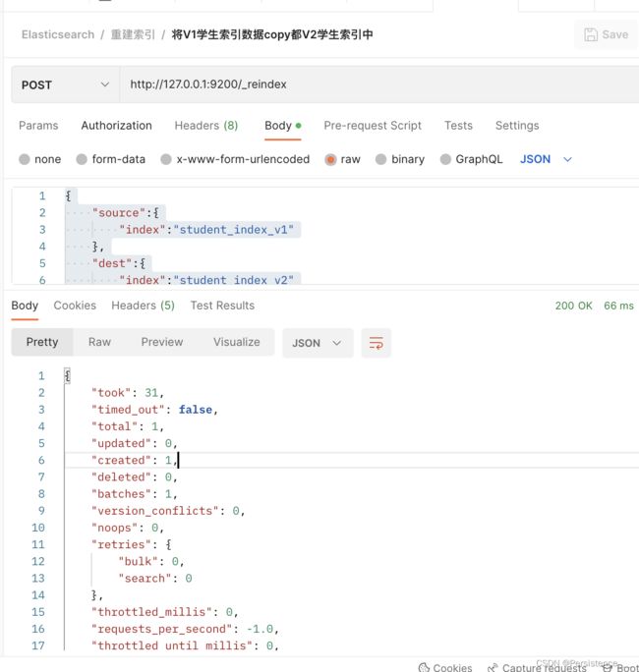Click the "updated": 0 response line

tap(135, 443)
